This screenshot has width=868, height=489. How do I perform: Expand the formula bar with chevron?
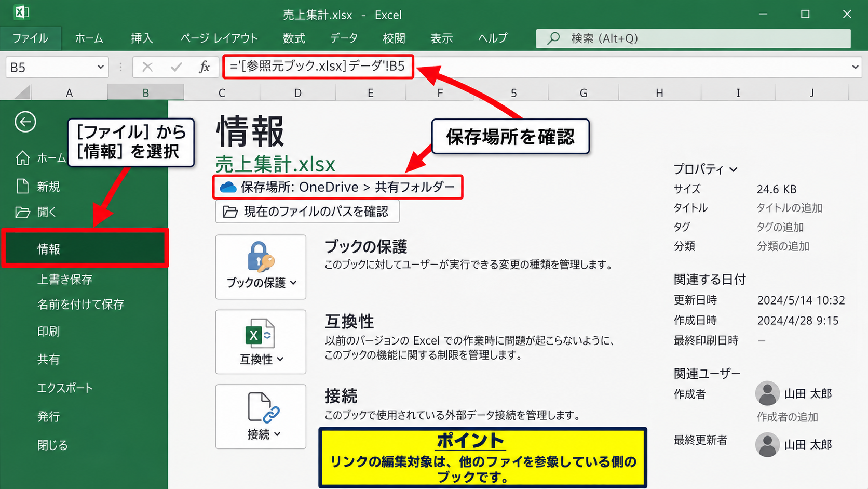pyautogui.click(x=855, y=67)
